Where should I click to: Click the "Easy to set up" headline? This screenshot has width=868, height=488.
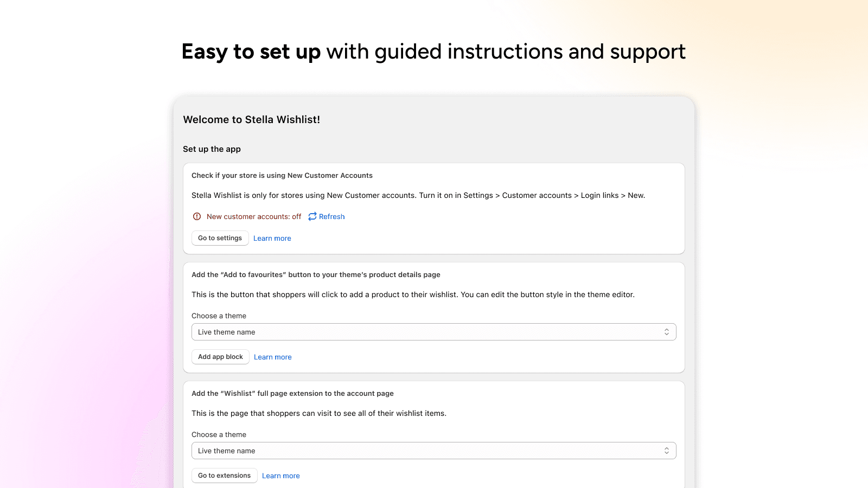tap(251, 52)
